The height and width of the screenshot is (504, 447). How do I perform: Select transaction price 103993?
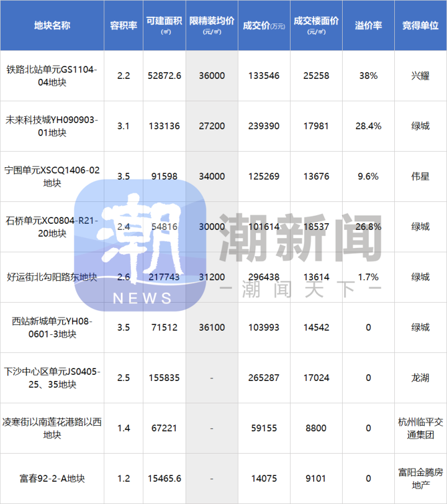coord(264,328)
